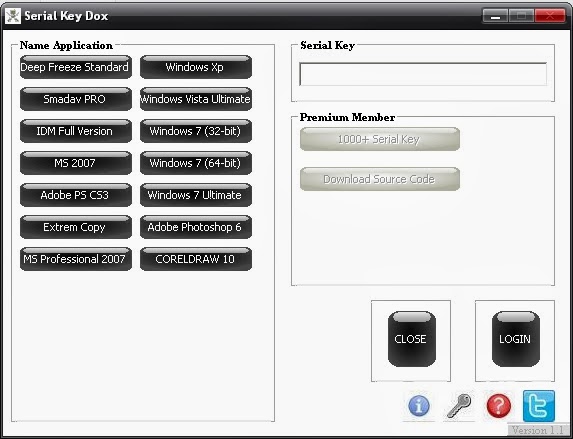This screenshot has height=439, width=573.
Task: Click the Windows Xp button
Action: (196, 67)
